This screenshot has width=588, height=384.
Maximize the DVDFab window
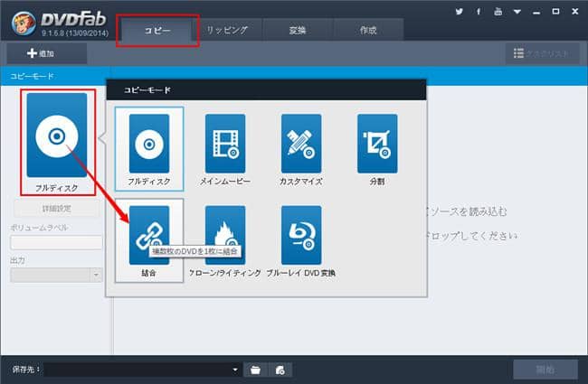tap(555, 12)
